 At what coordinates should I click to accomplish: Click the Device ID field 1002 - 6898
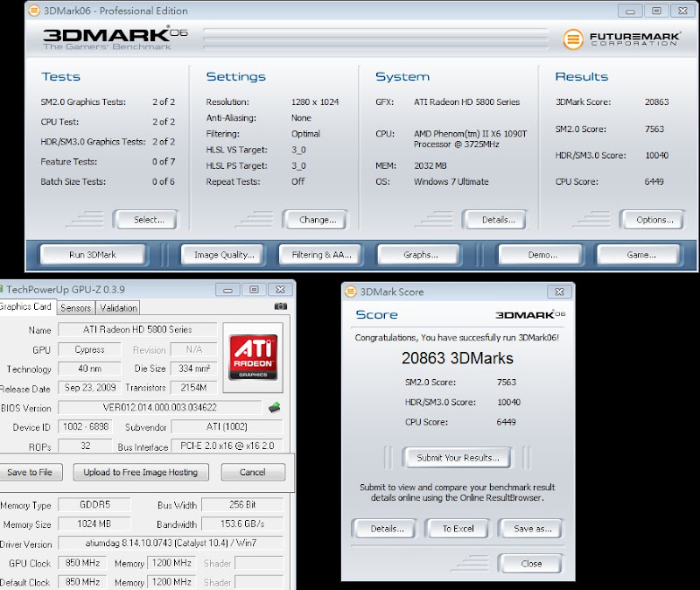[x=85, y=426]
